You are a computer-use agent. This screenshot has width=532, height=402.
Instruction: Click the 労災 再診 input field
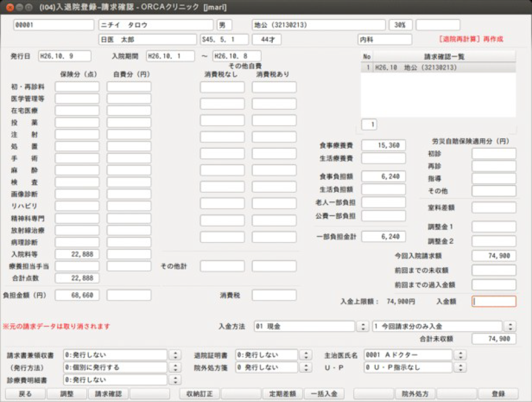pos(494,166)
